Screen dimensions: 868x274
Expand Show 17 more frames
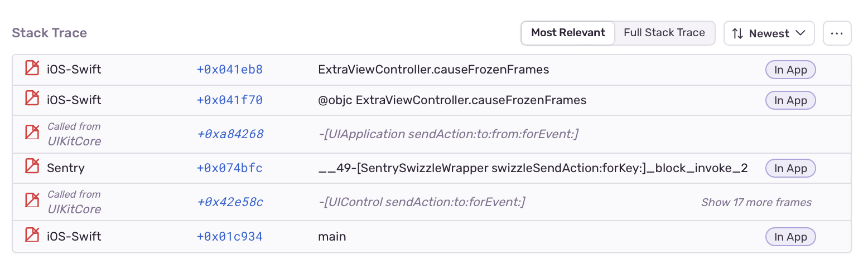pyautogui.click(x=756, y=202)
